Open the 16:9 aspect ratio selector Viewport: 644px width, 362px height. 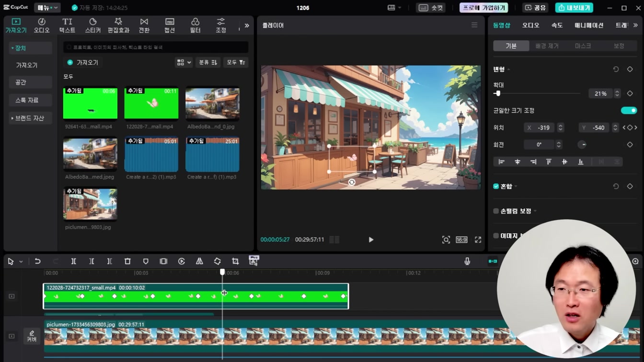461,240
